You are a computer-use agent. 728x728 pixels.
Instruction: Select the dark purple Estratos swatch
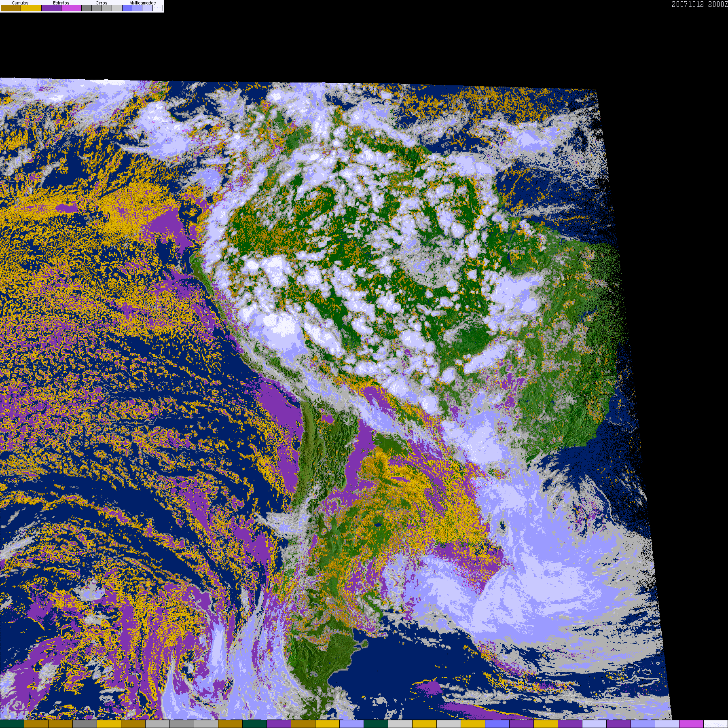(51, 8)
